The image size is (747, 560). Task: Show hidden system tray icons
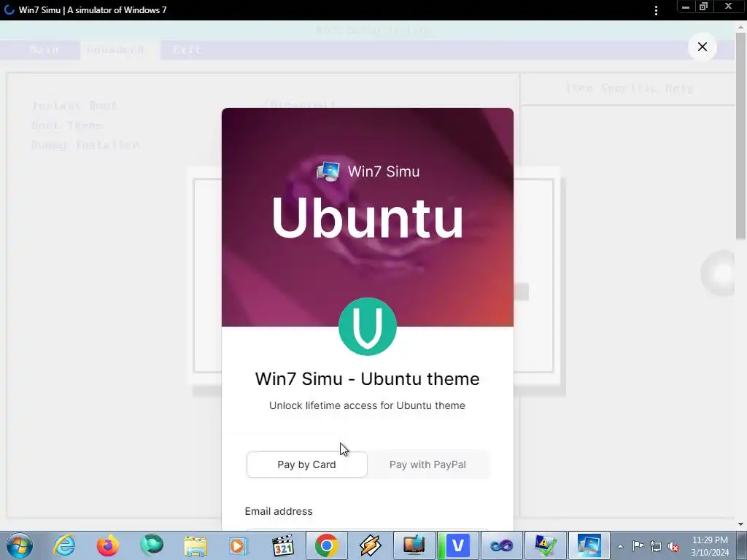point(620,546)
